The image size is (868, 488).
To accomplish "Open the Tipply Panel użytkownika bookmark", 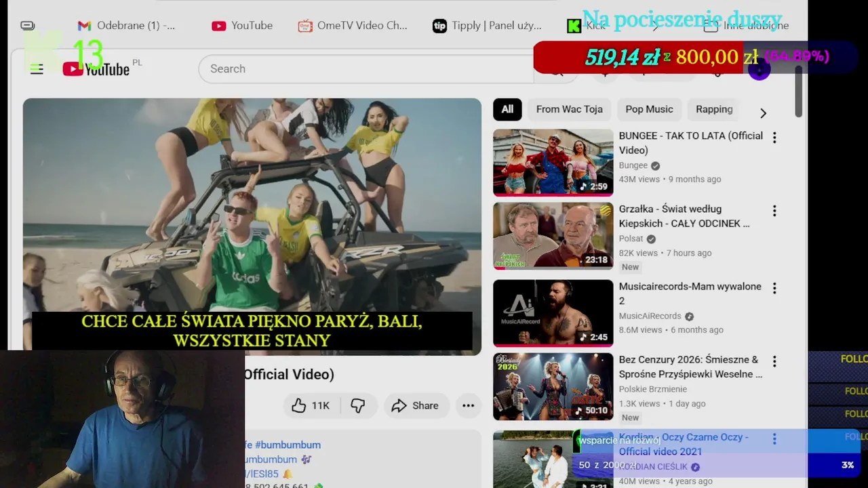I will point(487,26).
